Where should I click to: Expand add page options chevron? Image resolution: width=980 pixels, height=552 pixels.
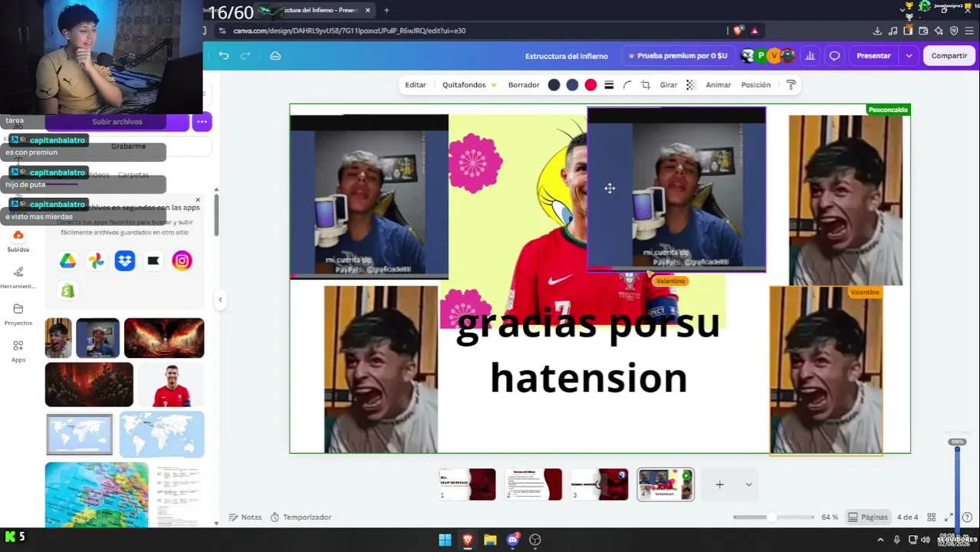click(748, 485)
